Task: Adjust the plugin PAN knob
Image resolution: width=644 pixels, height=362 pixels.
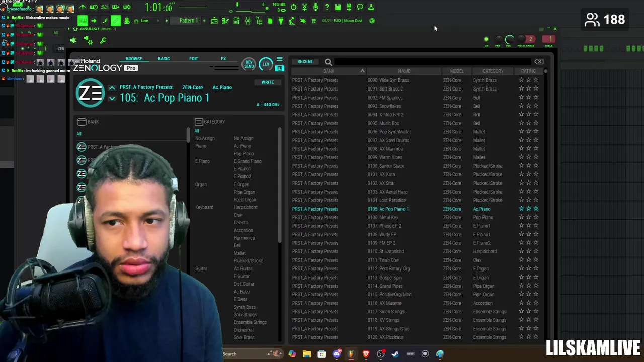Action: point(498,39)
